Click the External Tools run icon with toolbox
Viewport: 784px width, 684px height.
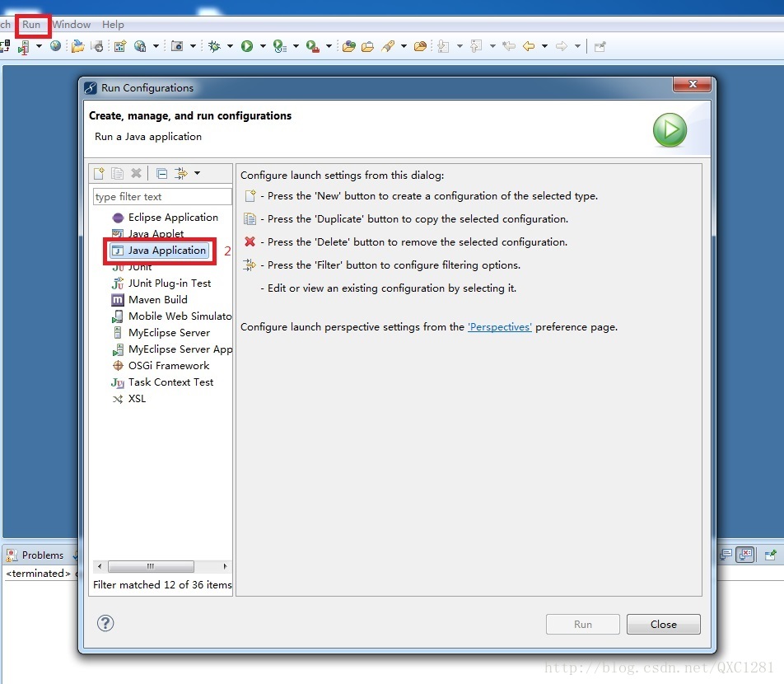(x=313, y=46)
